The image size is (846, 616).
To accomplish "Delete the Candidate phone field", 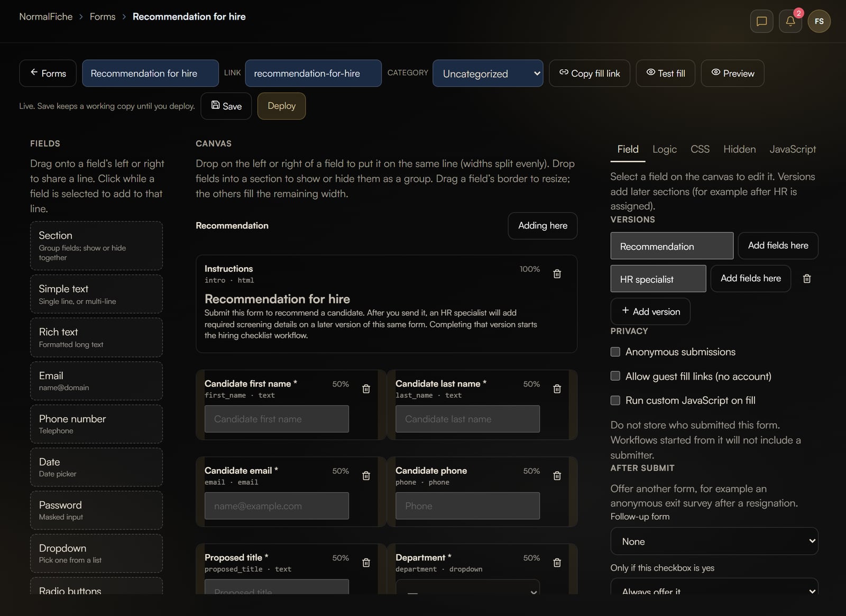I will tap(557, 475).
